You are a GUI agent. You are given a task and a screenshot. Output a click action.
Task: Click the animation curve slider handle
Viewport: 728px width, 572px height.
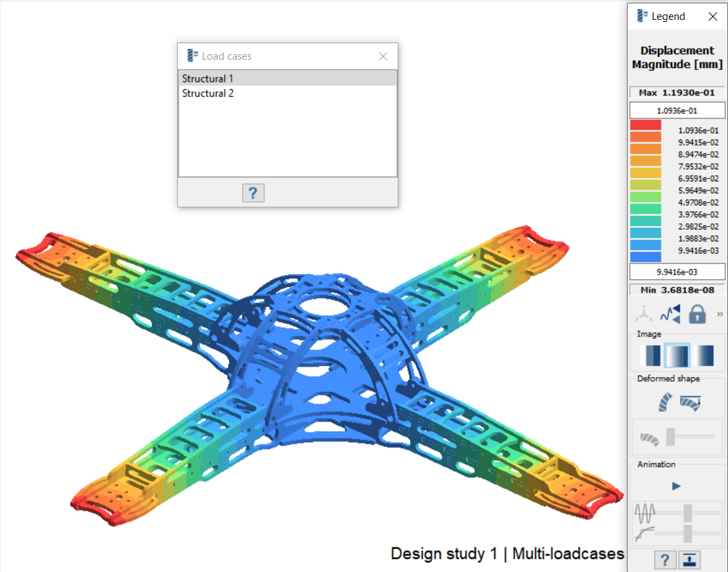point(687,532)
